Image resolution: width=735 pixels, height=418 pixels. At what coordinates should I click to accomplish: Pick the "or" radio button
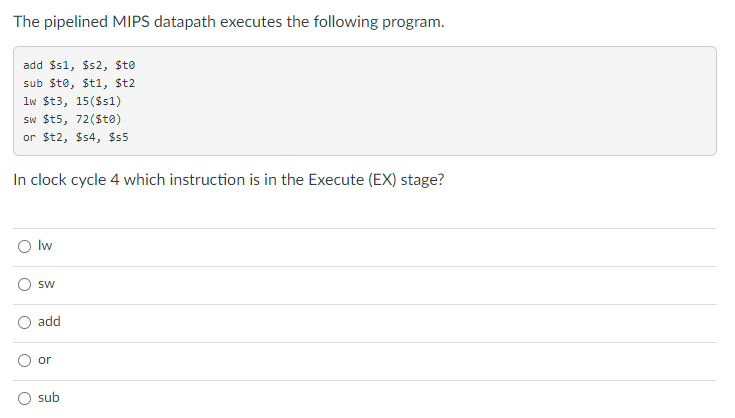(22, 359)
